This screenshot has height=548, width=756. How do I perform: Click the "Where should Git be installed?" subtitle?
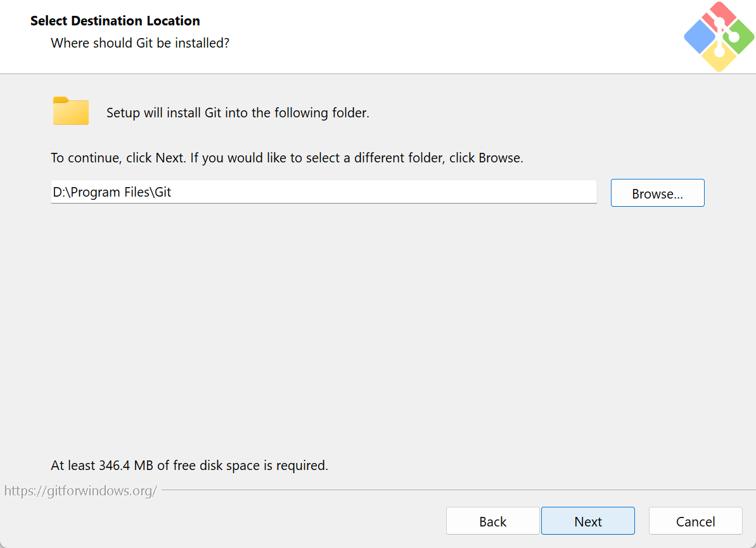coord(139,43)
